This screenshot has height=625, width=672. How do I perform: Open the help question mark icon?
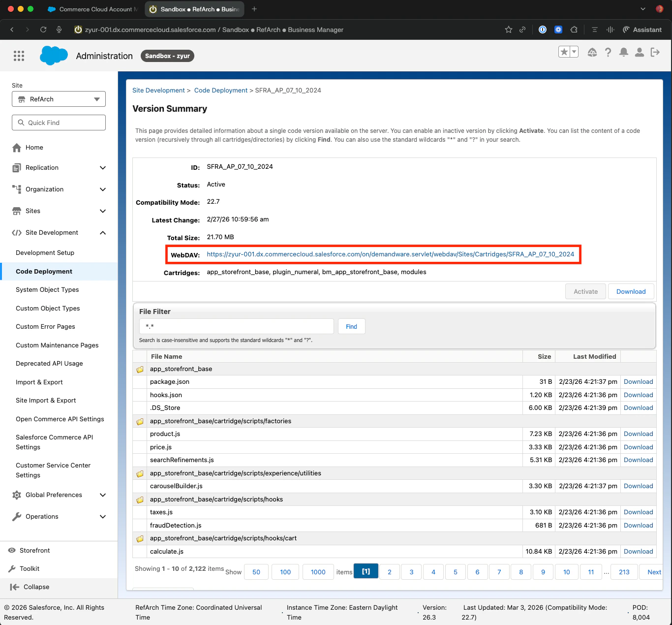pyautogui.click(x=608, y=52)
